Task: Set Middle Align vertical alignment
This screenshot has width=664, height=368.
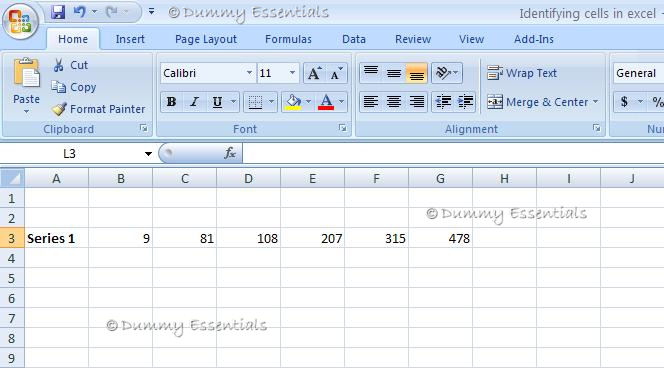Action: [394, 73]
